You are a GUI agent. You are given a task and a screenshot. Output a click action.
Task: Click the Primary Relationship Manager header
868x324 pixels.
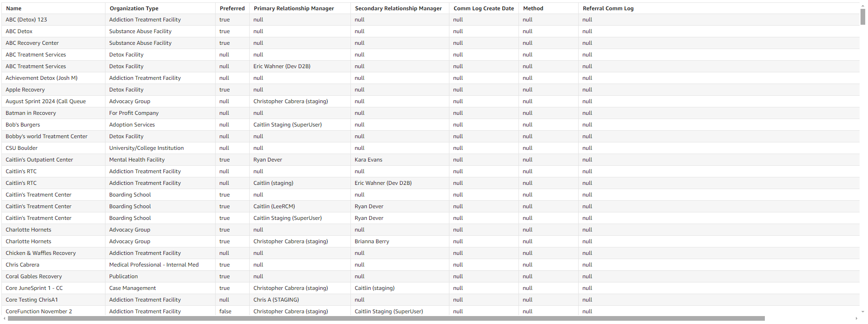(x=294, y=8)
